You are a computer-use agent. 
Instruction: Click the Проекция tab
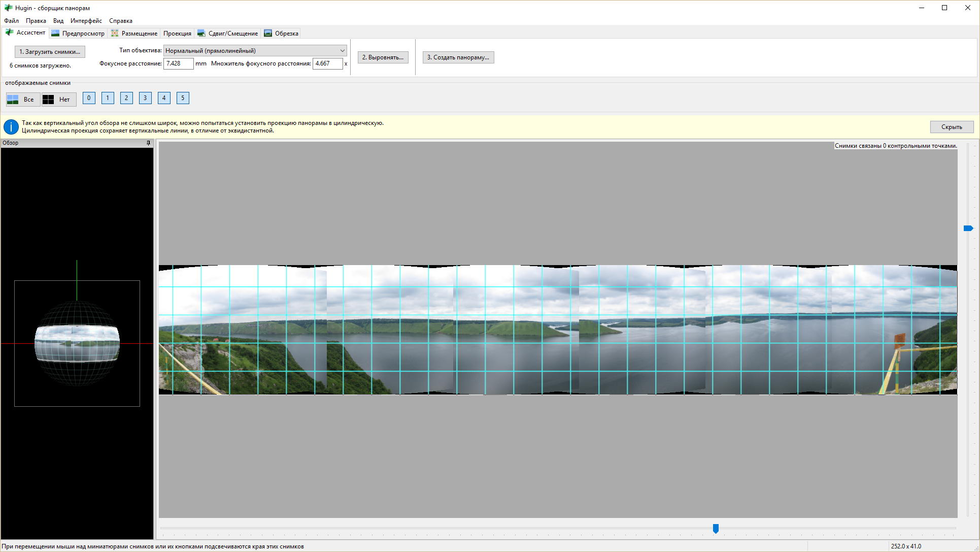(177, 34)
